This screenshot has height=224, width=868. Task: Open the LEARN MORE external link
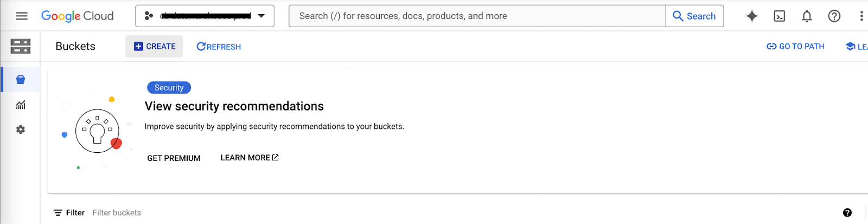click(250, 158)
